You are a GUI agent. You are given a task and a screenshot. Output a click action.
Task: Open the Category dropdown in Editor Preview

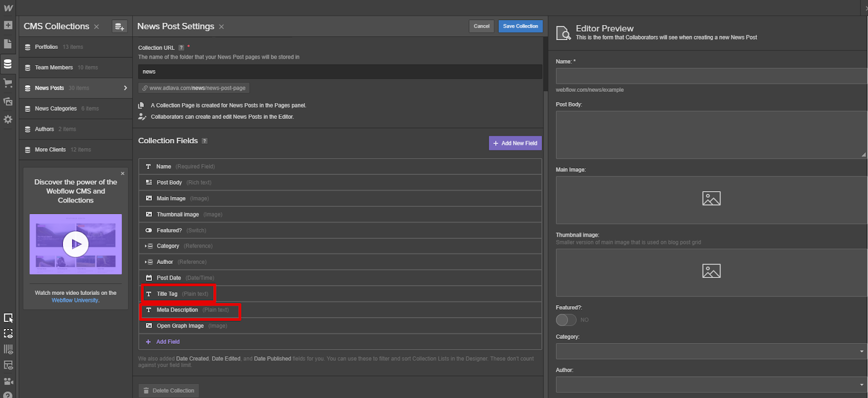[711, 351]
